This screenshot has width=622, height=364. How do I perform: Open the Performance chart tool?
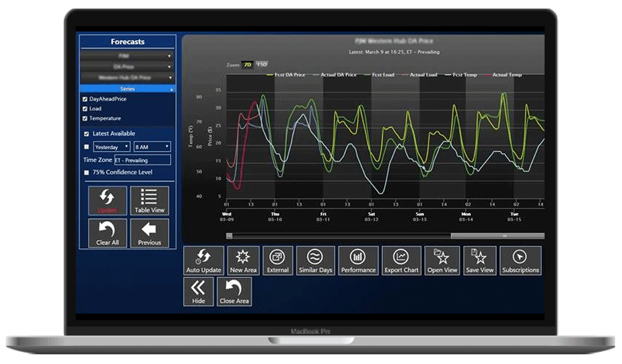tap(358, 261)
